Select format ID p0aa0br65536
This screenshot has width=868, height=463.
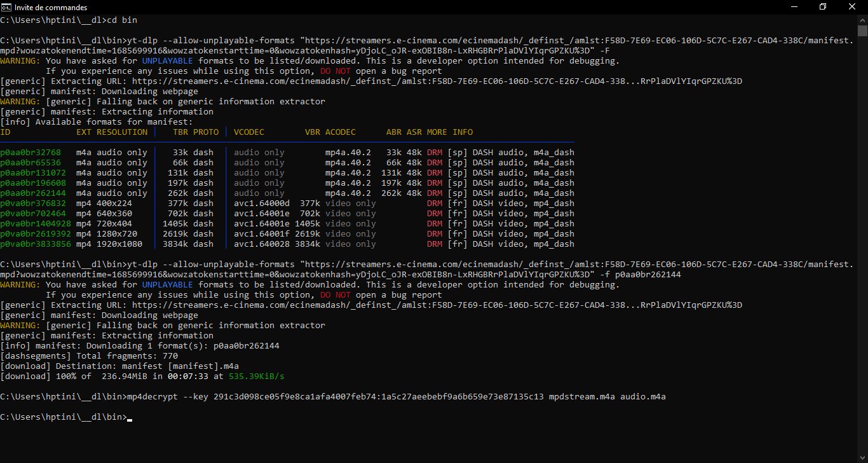(31, 163)
